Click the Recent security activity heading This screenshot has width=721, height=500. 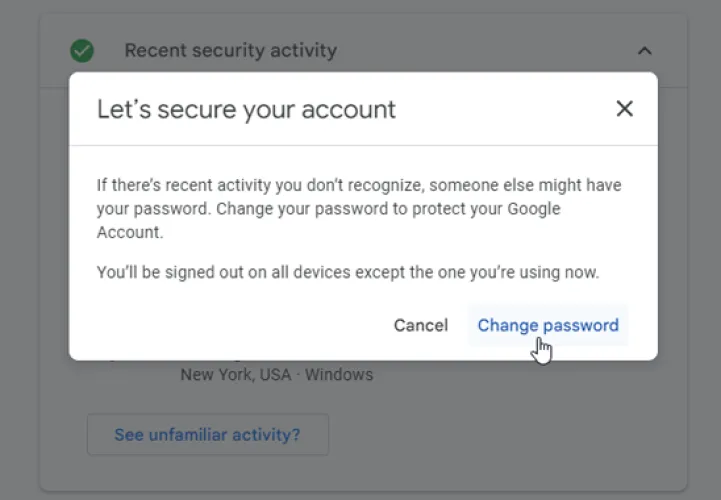tap(230, 50)
